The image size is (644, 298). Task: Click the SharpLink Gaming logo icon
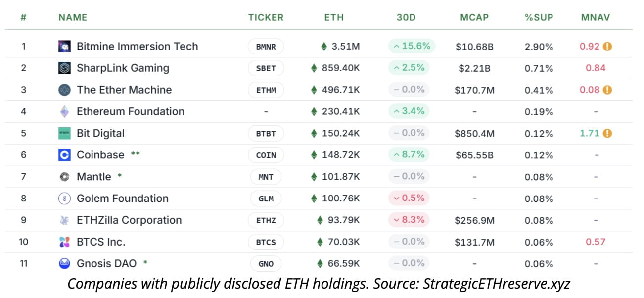[64, 68]
